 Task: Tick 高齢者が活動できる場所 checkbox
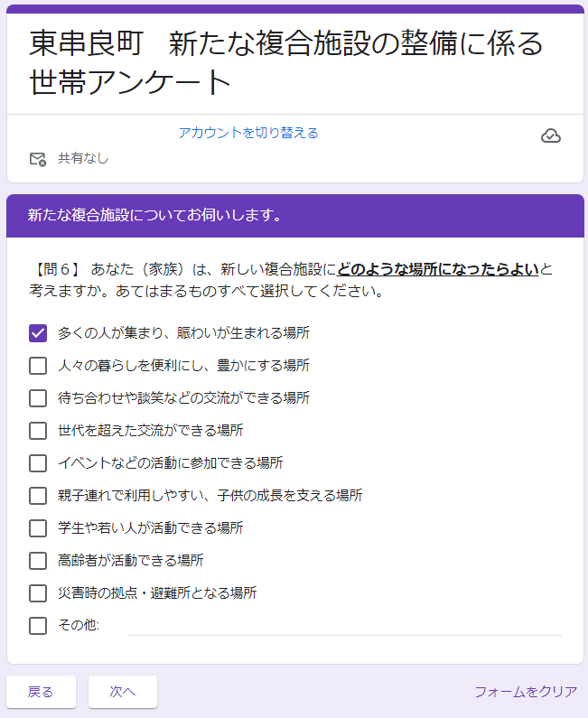pos(38,561)
